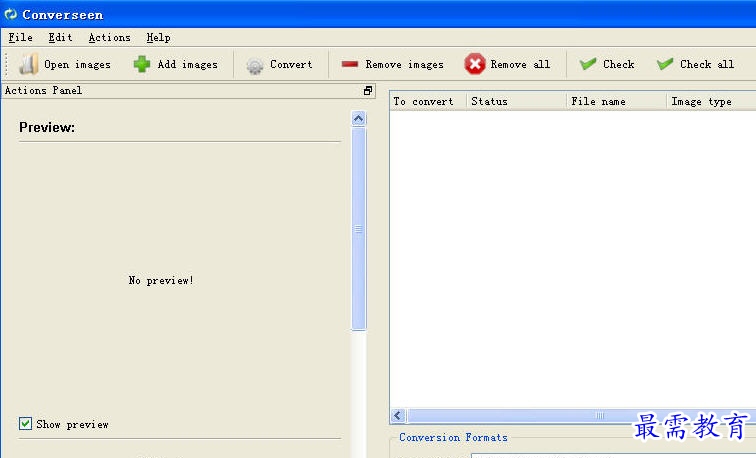
Task: Click the green checkmark Check icon
Action: point(588,64)
